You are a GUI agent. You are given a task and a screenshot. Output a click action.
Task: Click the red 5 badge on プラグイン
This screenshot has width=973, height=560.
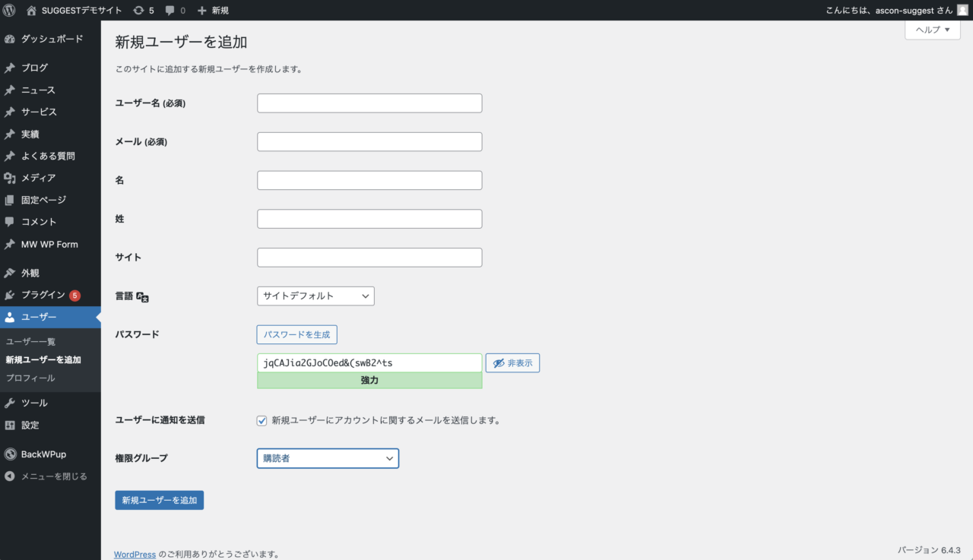coord(74,295)
